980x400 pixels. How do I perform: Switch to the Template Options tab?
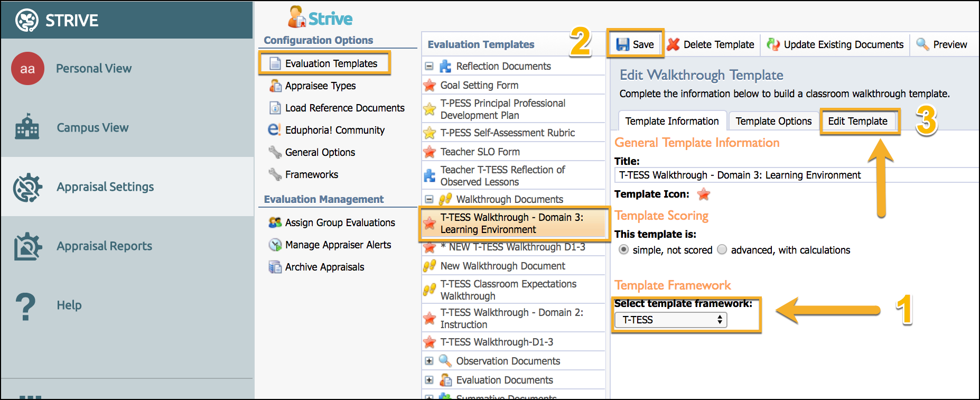coord(773,121)
